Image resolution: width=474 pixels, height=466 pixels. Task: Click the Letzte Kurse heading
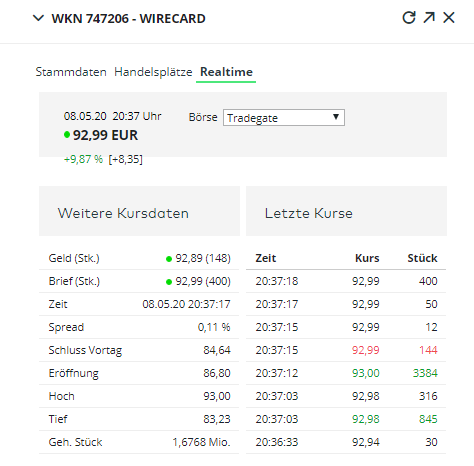click(309, 213)
